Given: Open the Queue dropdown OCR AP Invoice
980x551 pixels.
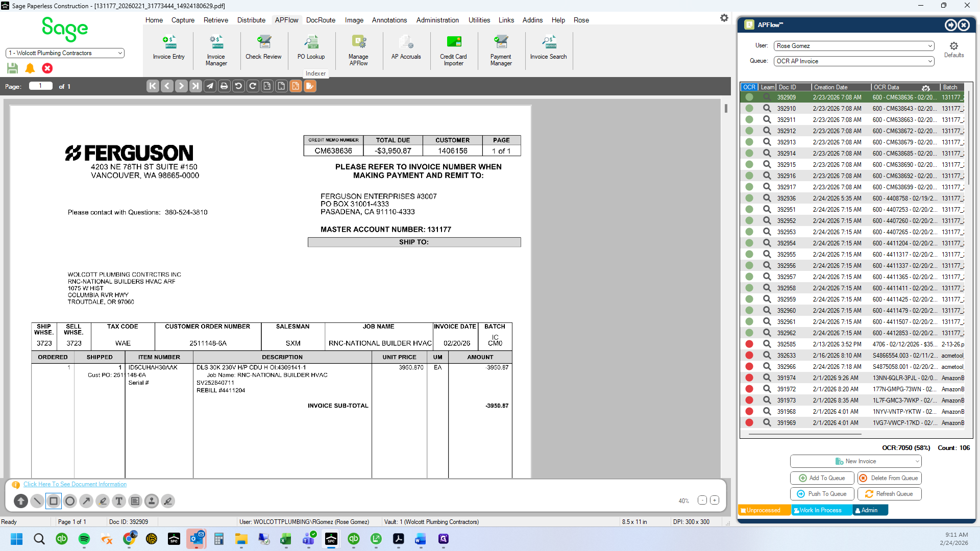Looking at the screenshot, I should [854, 61].
